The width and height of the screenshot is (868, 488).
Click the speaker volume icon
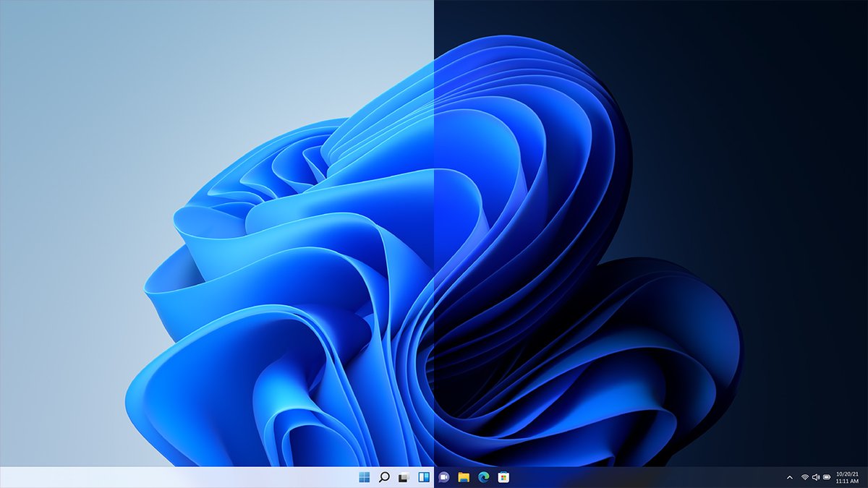click(816, 478)
